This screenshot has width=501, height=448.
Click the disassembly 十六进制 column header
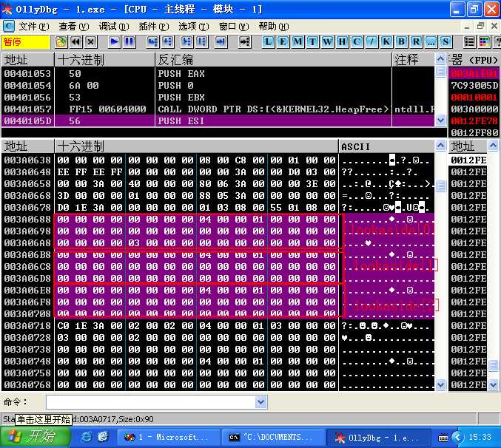[x=105, y=60]
